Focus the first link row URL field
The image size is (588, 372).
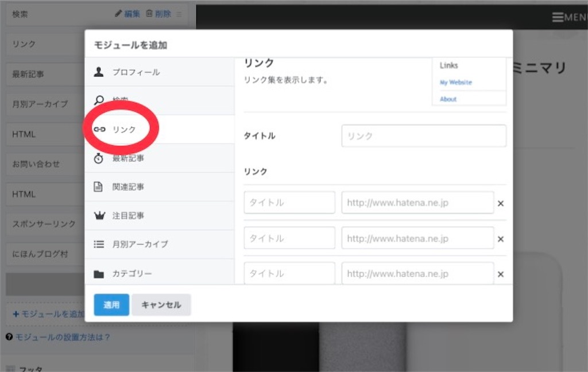[418, 203]
